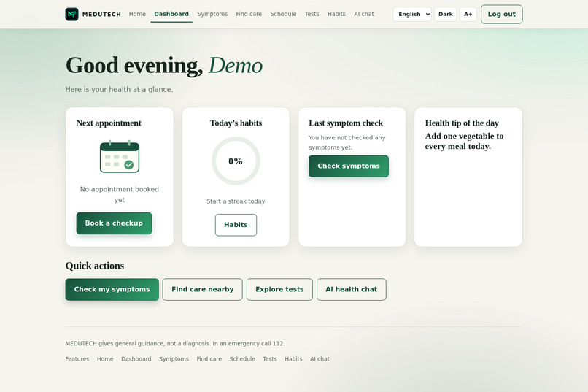The width and height of the screenshot is (588, 392).
Task: Click 'Here is your health at a glance.' text
Action: coord(119,89)
